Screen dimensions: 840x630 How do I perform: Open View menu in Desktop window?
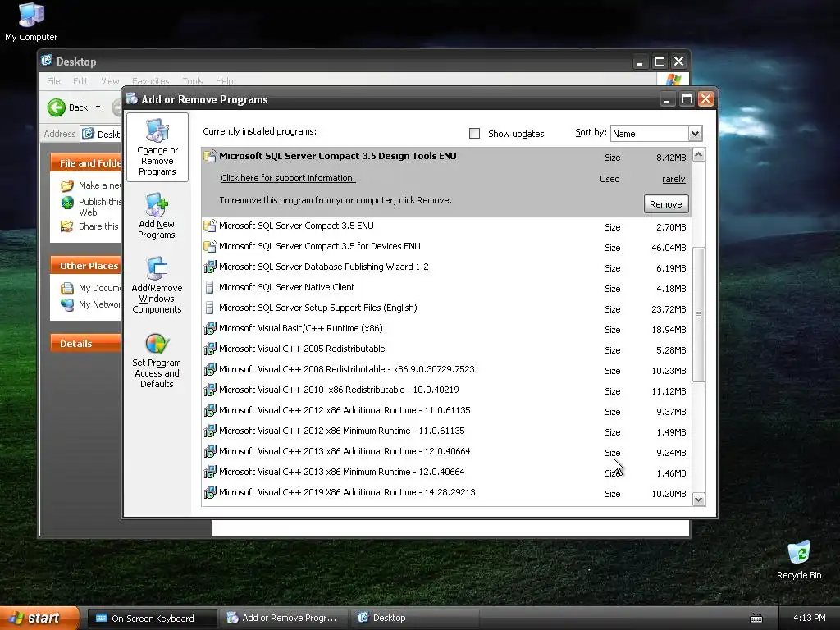coord(110,81)
